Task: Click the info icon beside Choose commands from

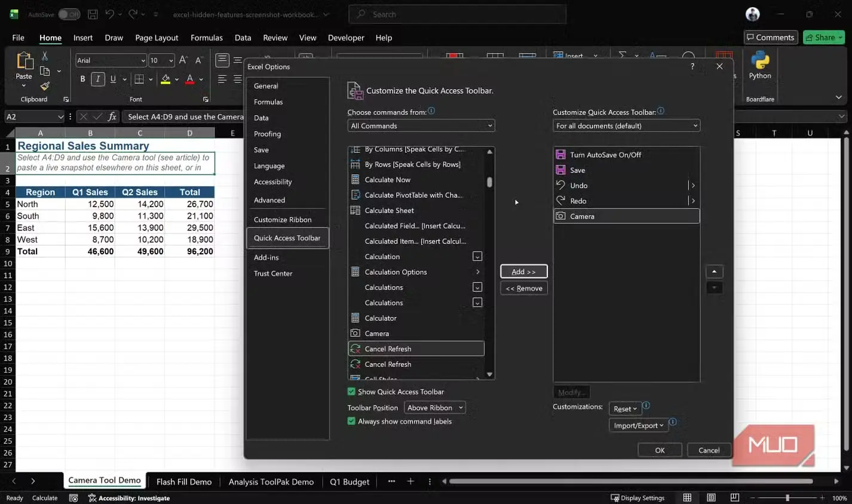Action: pyautogui.click(x=431, y=111)
